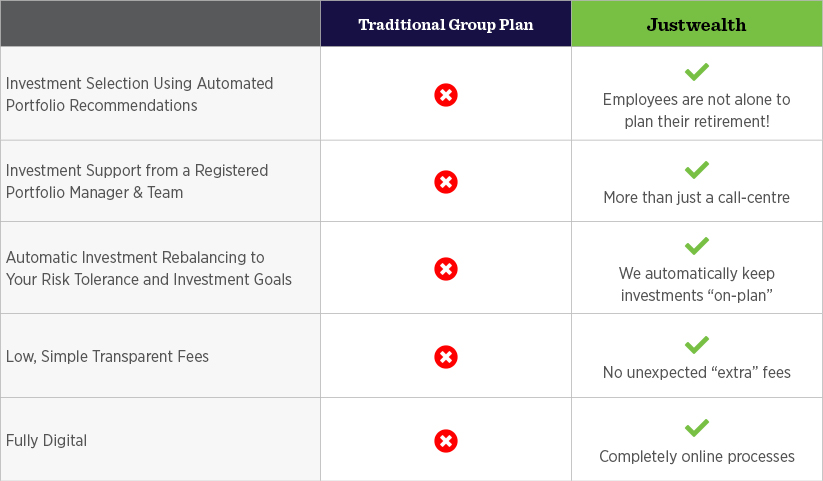Select the Justwealth column header
This screenshot has height=481, width=823.
(697, 25)
